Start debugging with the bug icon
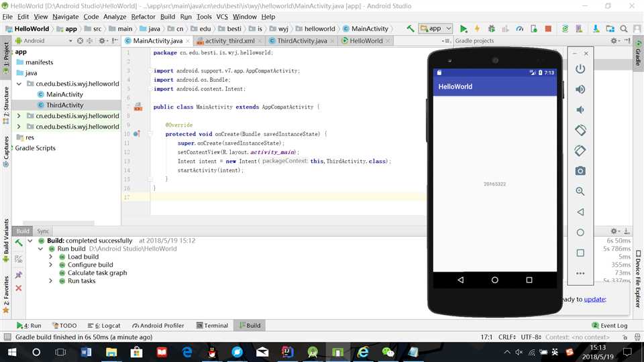The image size is (644, 362). pos(491,29)
